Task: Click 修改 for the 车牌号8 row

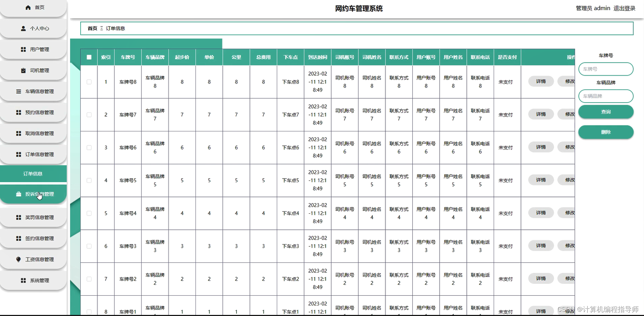Action: point(567,81)
